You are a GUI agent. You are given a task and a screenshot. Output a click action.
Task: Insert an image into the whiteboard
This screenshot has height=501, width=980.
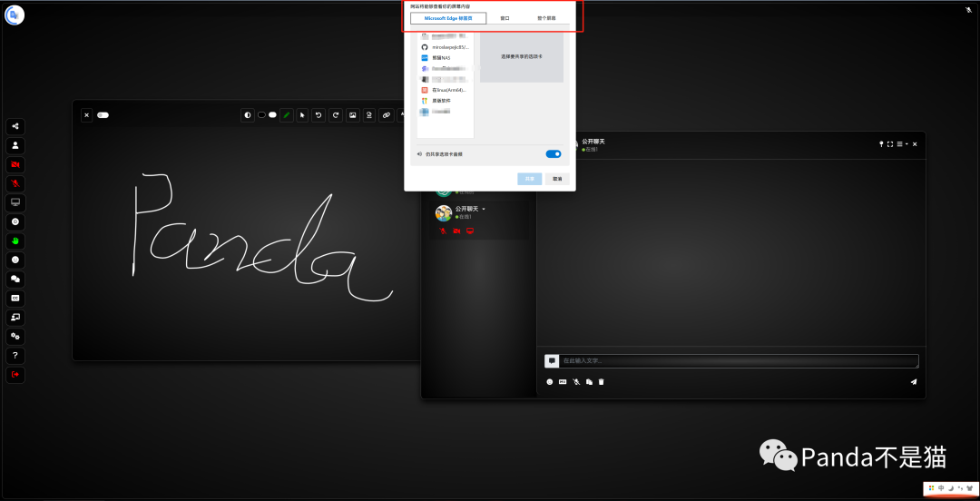[352, 115]
